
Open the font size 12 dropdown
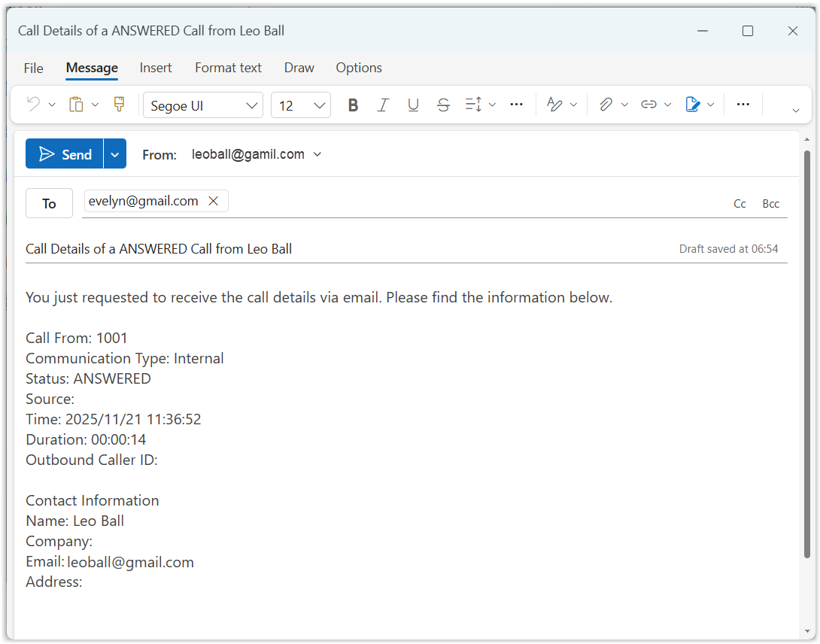click(300, 105)
